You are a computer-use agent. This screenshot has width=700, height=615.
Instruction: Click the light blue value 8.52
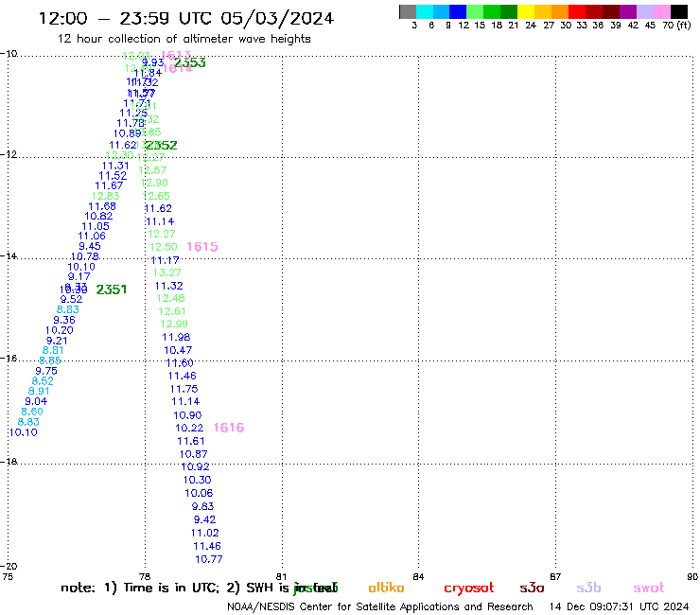[x=43, y=381]
